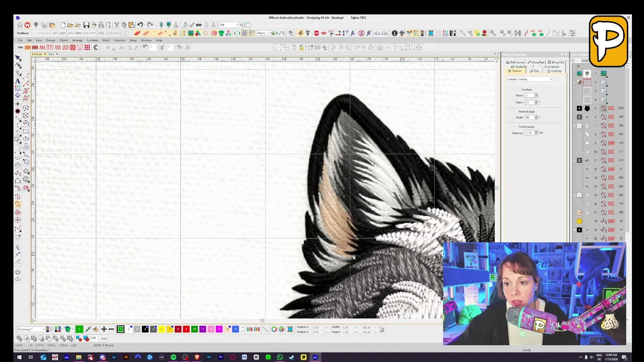Open the Windows Start menu
The image size is (644, 362).
[19, 357]
